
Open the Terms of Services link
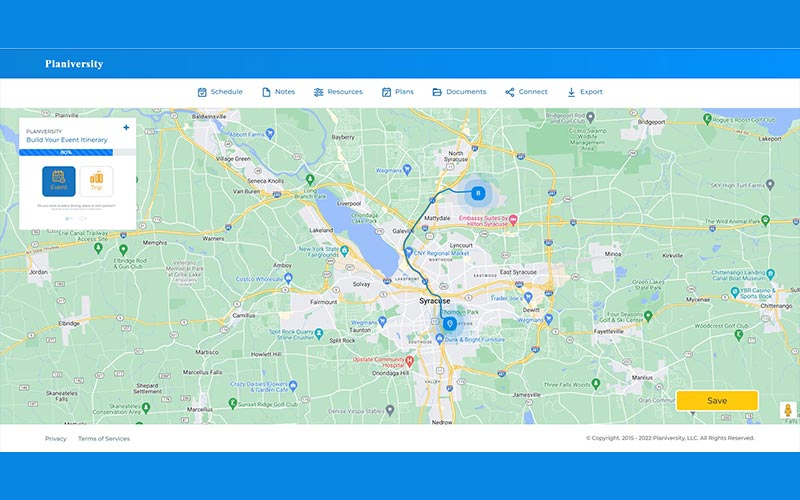[x=104, y=438]
